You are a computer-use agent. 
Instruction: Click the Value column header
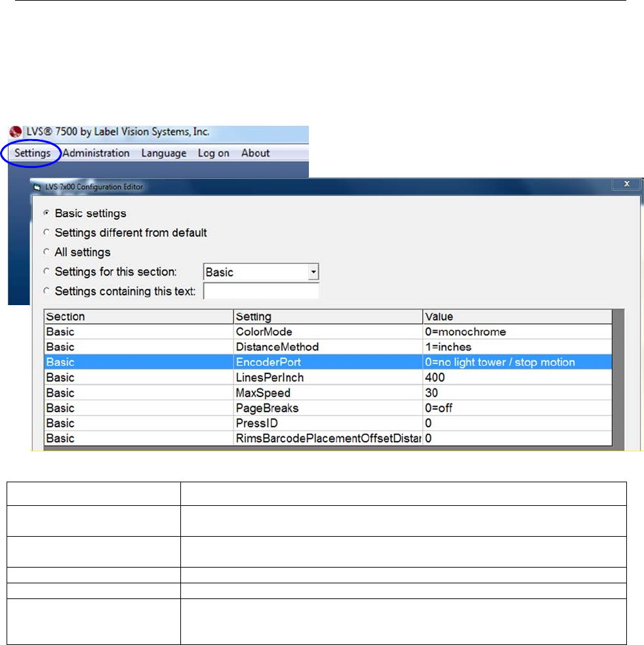coord(517,317)
